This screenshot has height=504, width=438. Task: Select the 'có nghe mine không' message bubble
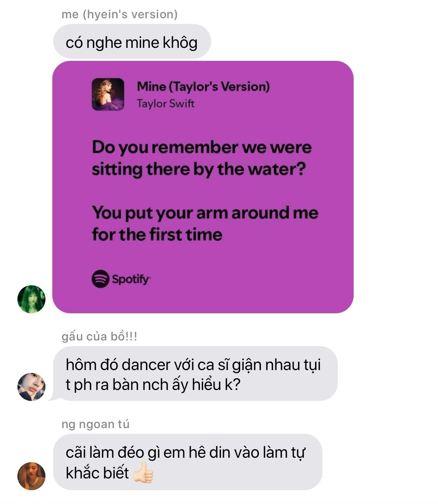coord(132,42)
